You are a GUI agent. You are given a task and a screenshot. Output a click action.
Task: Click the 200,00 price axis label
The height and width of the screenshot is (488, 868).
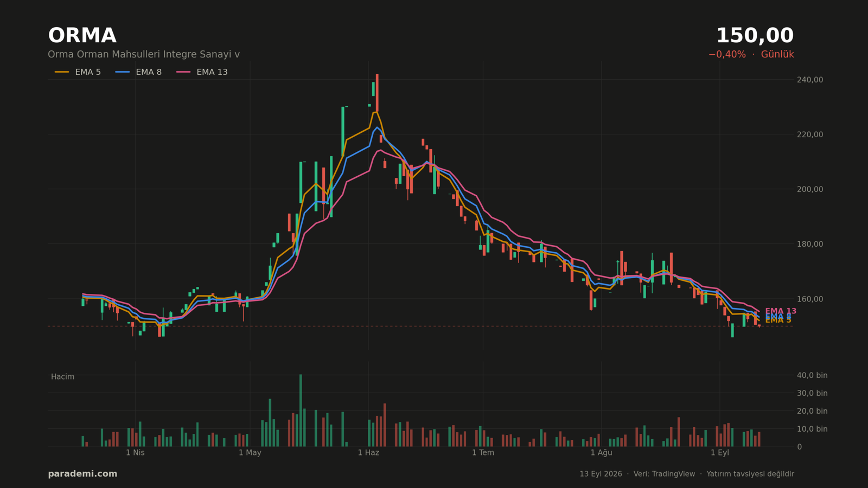tap(810, 189)
